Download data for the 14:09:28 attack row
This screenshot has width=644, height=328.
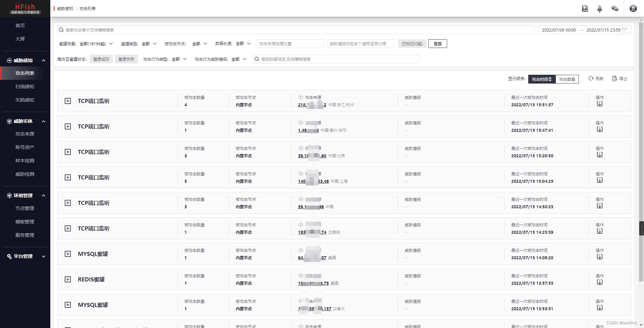[600, 257]
